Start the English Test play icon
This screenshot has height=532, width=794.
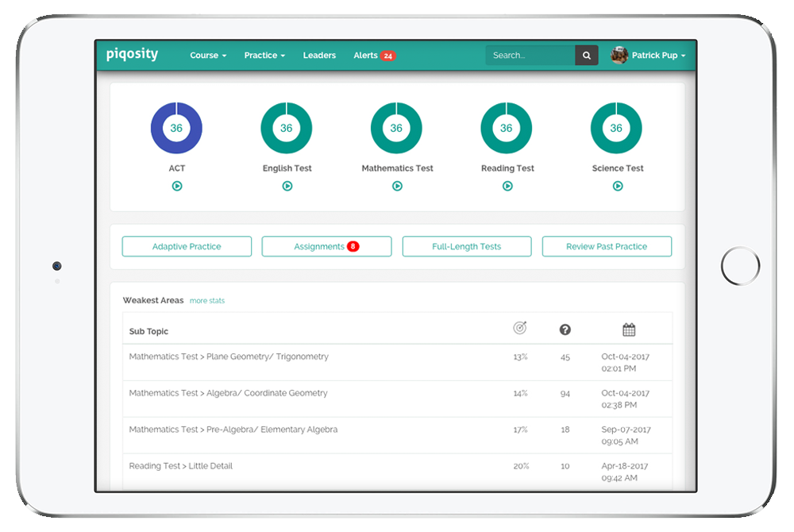pos(287,186)
